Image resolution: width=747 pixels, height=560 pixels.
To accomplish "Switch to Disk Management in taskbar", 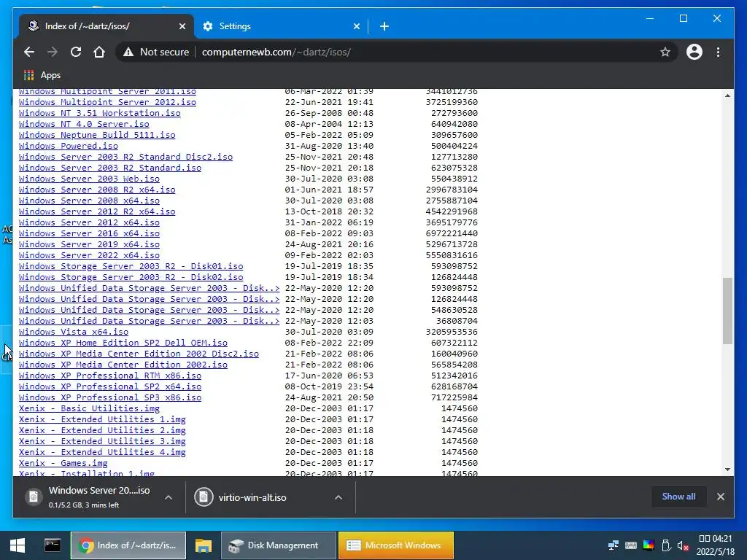I will (278, 545).
